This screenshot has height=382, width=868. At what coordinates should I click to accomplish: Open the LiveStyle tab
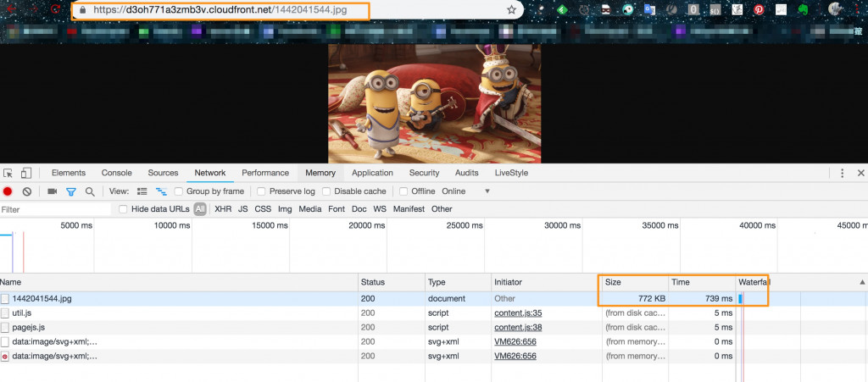click(511, 173)
